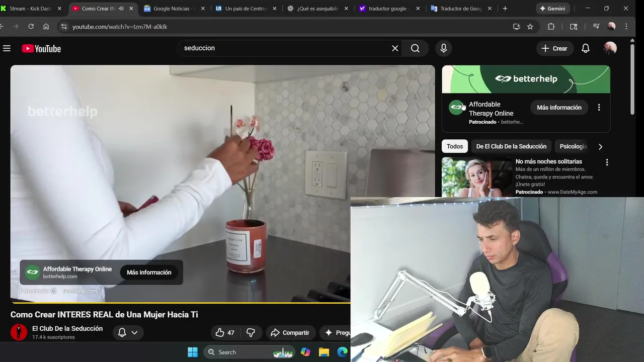The height and width of the screenshot is (362, 644).
Task: Mute the Como Crear tab audio
Action: coord(121,9)
